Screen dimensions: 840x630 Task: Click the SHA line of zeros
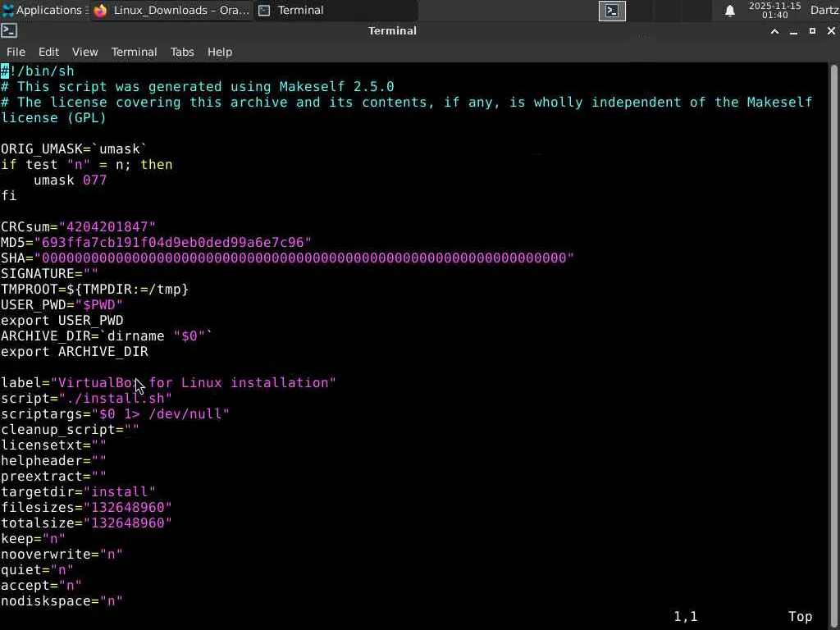287,258
